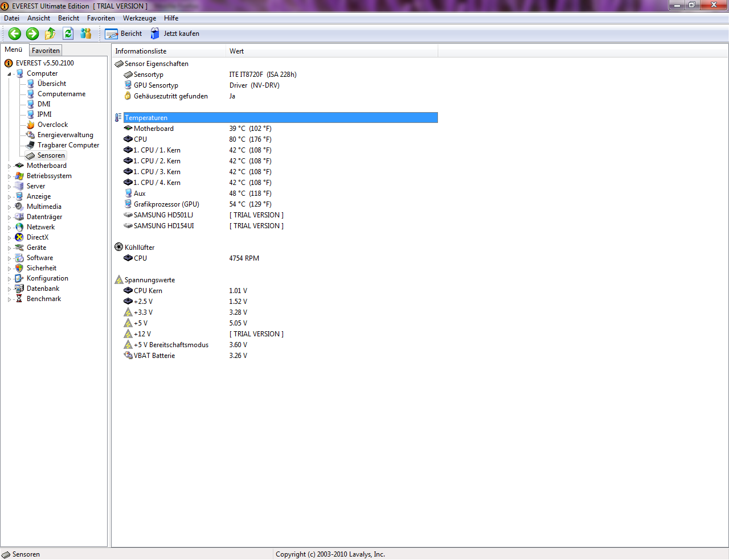The height and width of the screenshot is (560, 729).
Task: Switch to the Favoriten tab
Action: 46,51
